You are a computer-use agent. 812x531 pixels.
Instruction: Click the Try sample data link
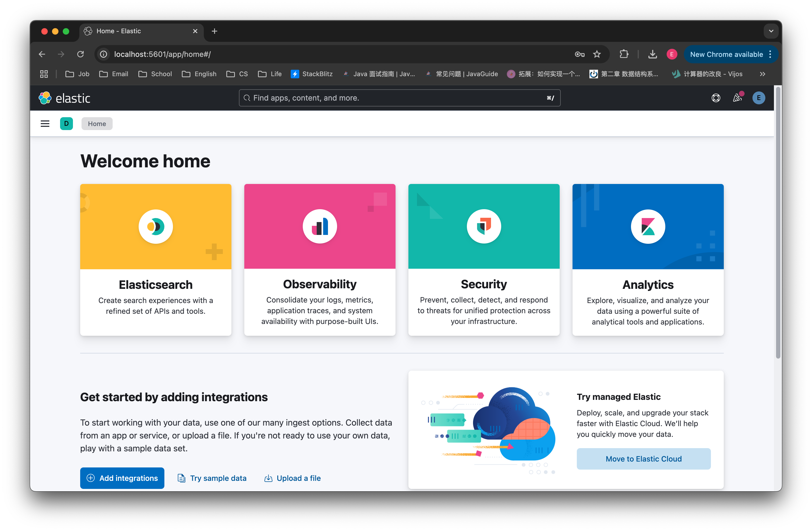[x=212, y=478]
